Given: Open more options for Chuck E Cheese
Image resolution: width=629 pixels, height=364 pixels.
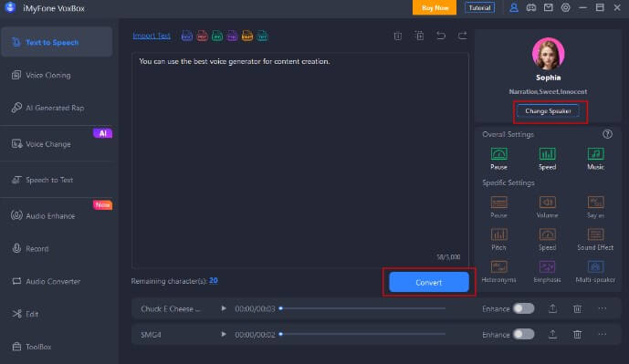Looking at the screenshot, I should [603, 308].
